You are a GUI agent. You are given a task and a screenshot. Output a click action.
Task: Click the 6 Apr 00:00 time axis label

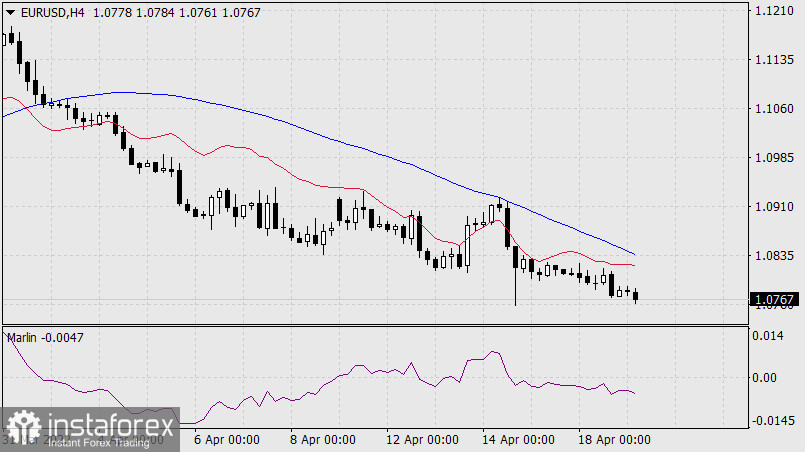(x=226, y=440)
